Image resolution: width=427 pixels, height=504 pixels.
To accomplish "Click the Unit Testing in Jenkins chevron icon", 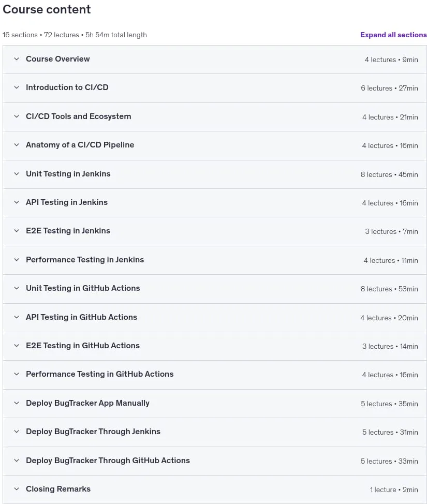I will click(x=17, y=174).
